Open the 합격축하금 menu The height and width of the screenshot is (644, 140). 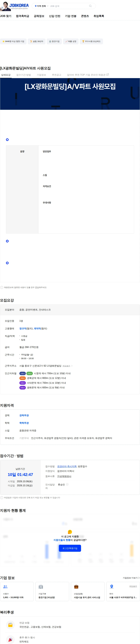(22, 16)
